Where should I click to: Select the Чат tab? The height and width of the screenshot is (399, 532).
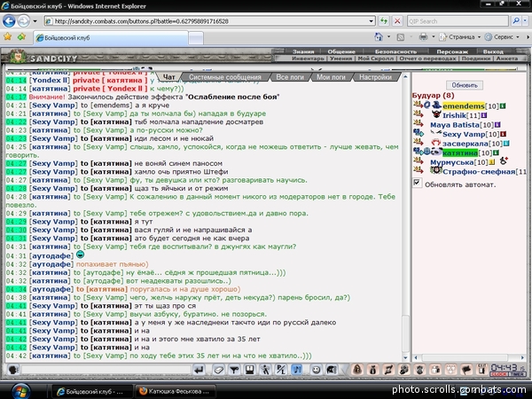tap(169, 77)
